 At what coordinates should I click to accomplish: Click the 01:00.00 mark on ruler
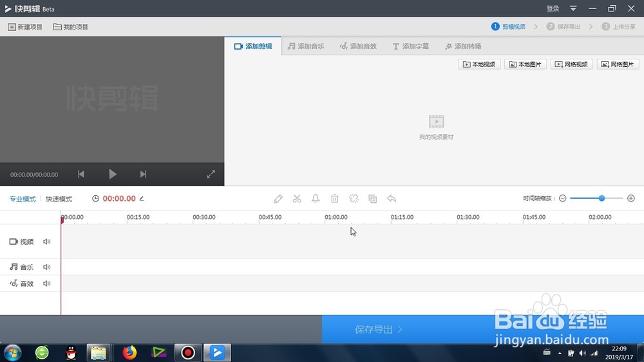(336, 217)
